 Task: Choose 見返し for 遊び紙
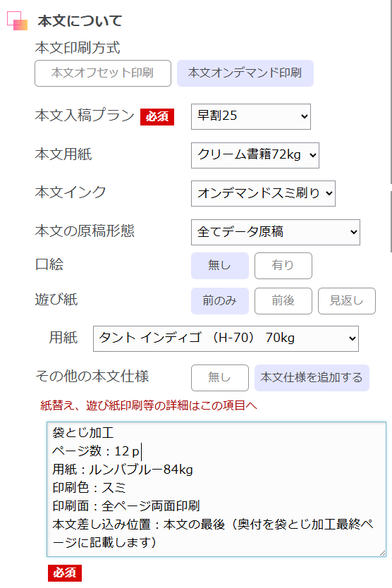347,301
